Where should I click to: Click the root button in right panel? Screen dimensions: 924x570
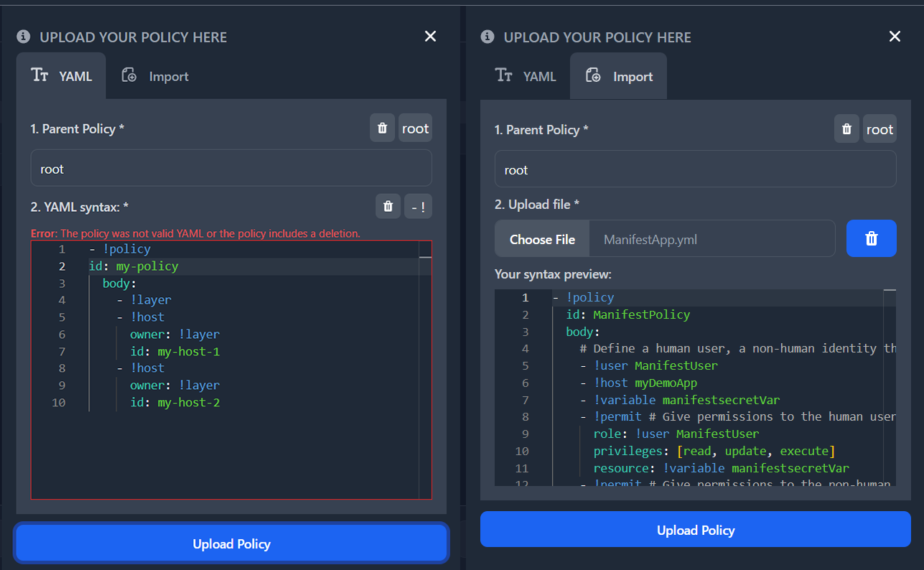coord(879,129)
